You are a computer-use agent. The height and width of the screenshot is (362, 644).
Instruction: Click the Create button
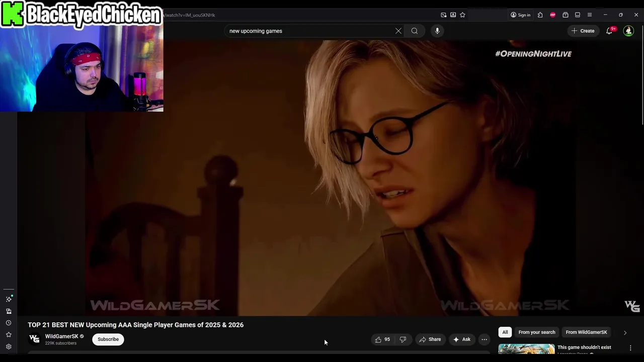583,31
